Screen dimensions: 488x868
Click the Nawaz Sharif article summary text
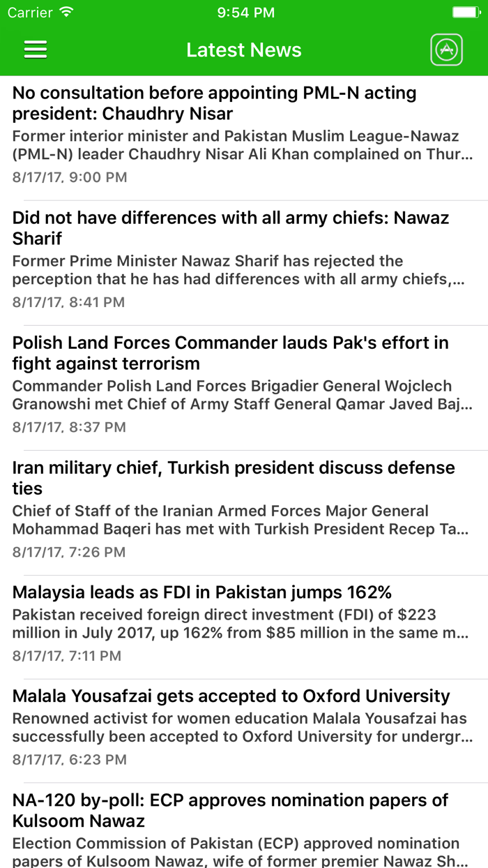point(237,269)
